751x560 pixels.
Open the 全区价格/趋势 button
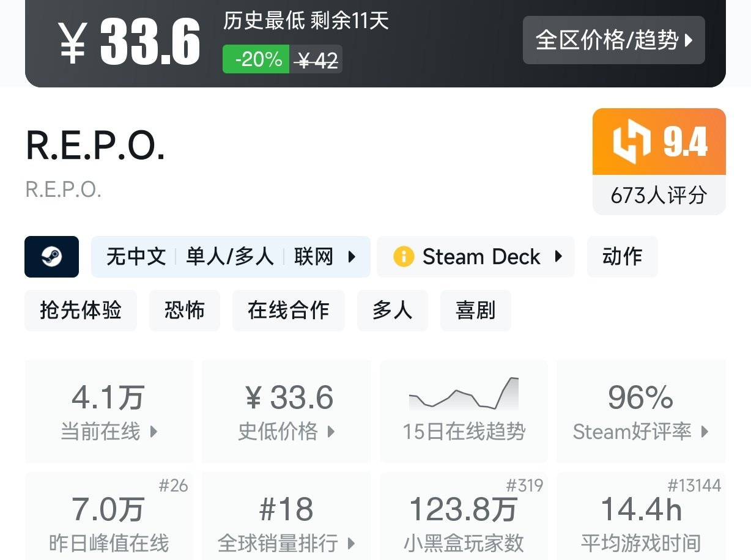click(x=613, y=40)
